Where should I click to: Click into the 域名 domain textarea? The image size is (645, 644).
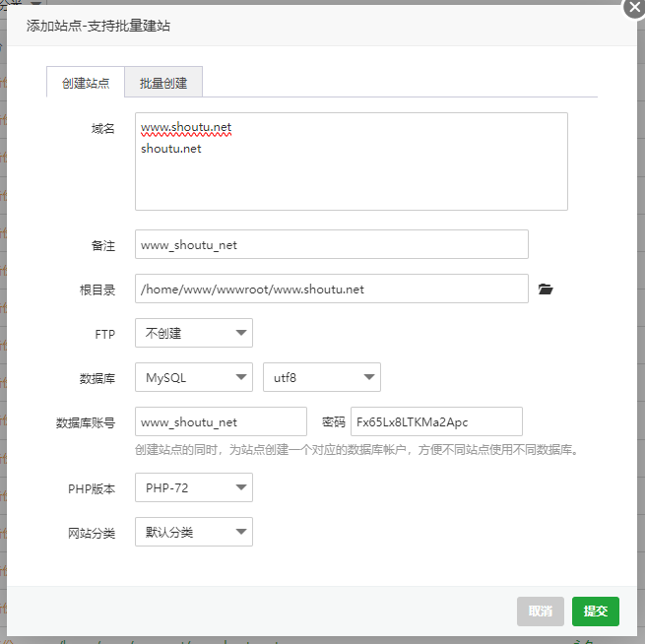pyautogui.click(x=352, y=161)
